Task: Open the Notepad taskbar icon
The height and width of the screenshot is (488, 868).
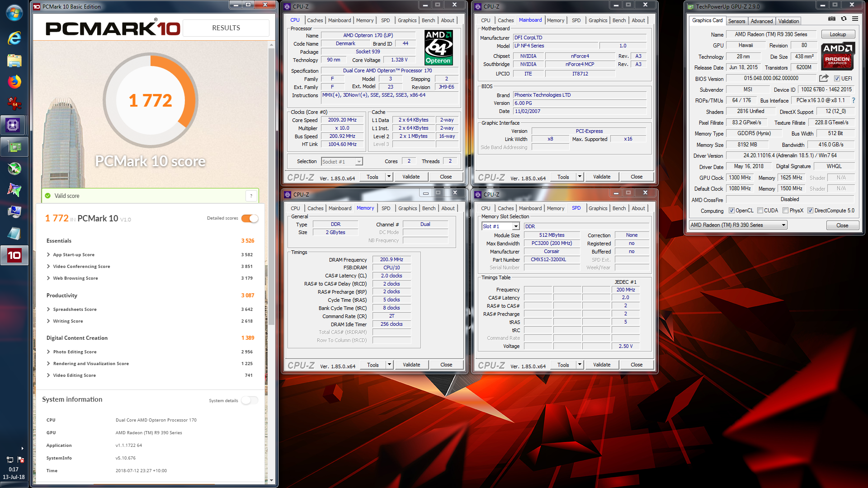Action: tap(14, 233)
